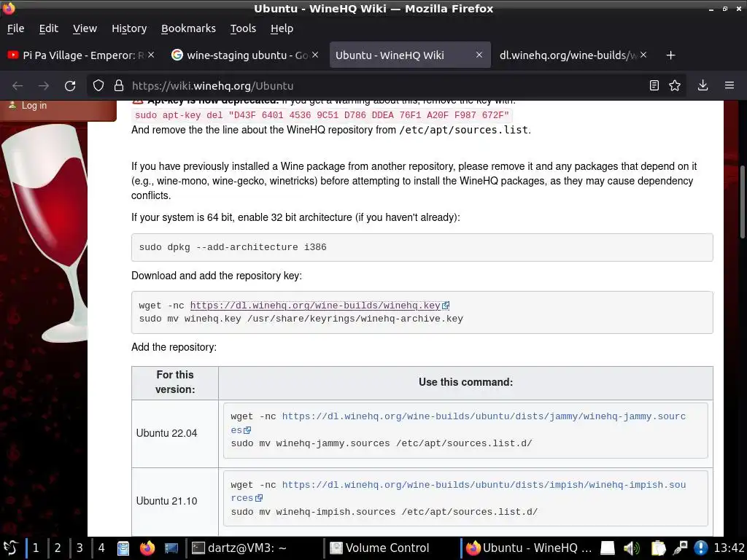747x560 pixels.
Task: Click the Log in link
Action: [x=34, y=105]
